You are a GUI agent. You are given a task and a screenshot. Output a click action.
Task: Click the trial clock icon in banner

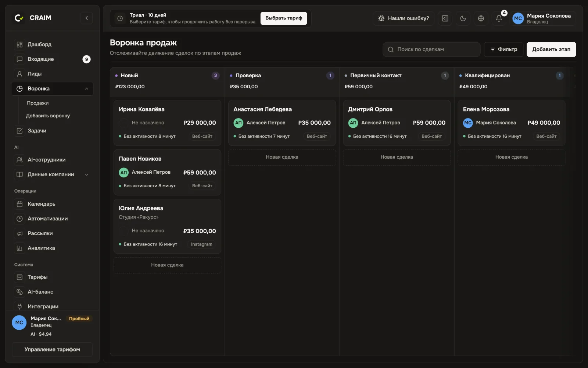tap(120, 18)
